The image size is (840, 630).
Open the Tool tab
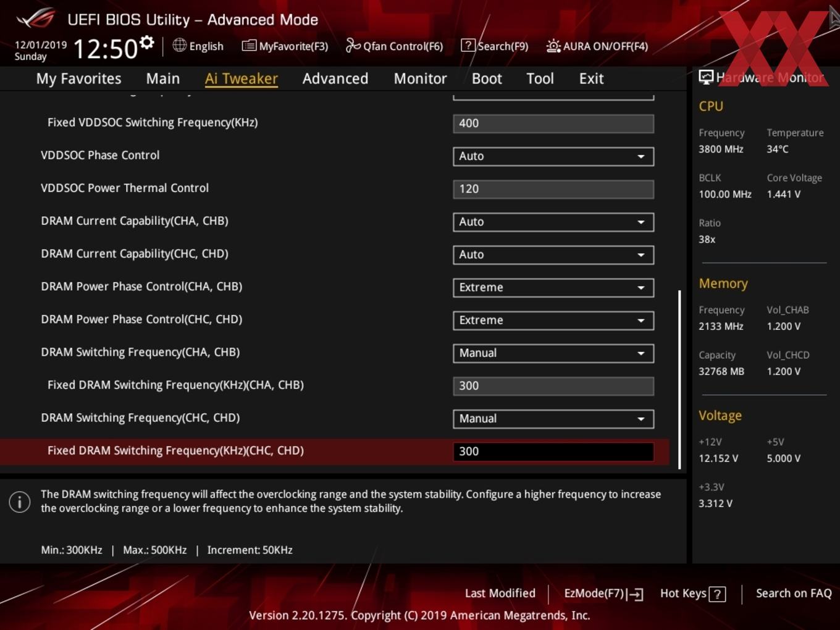pos(540,78)
